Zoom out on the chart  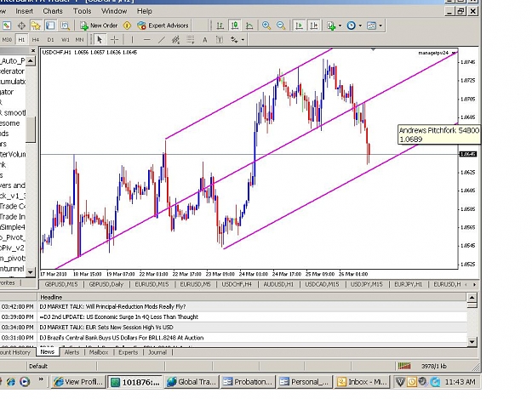coord(281,26)
